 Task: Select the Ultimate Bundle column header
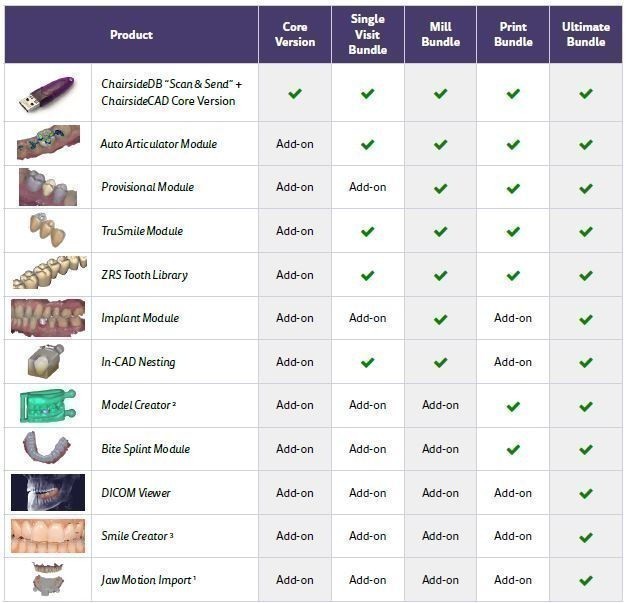coord(586,35)
